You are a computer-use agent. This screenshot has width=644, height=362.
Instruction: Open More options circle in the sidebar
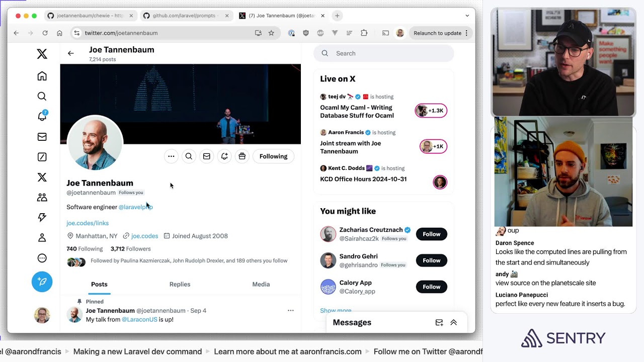point(42,258)
